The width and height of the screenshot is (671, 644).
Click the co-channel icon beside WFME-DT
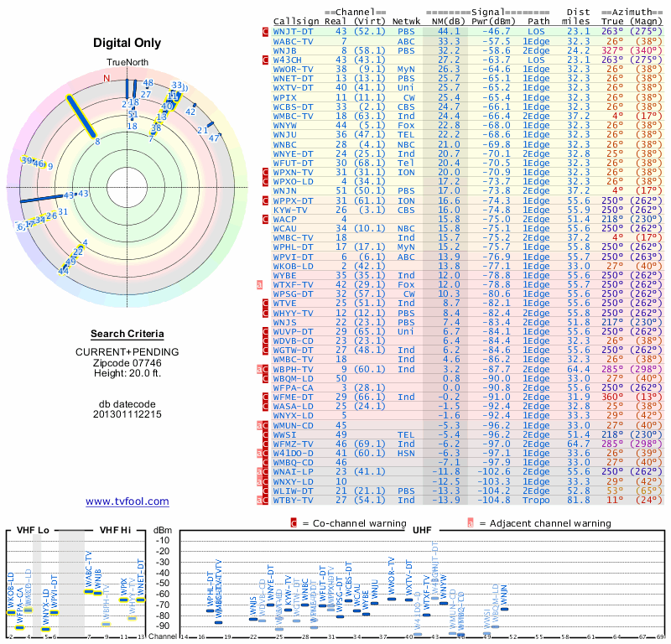coord(265,397)
